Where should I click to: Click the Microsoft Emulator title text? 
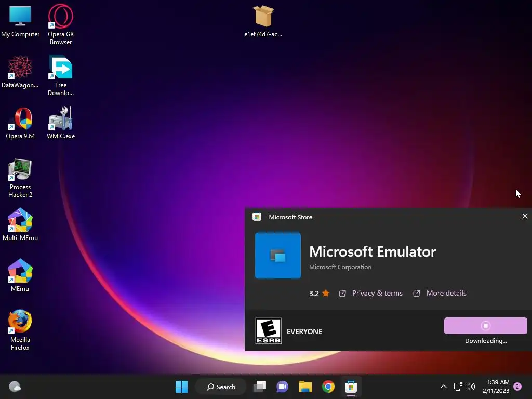coord(372,252)
